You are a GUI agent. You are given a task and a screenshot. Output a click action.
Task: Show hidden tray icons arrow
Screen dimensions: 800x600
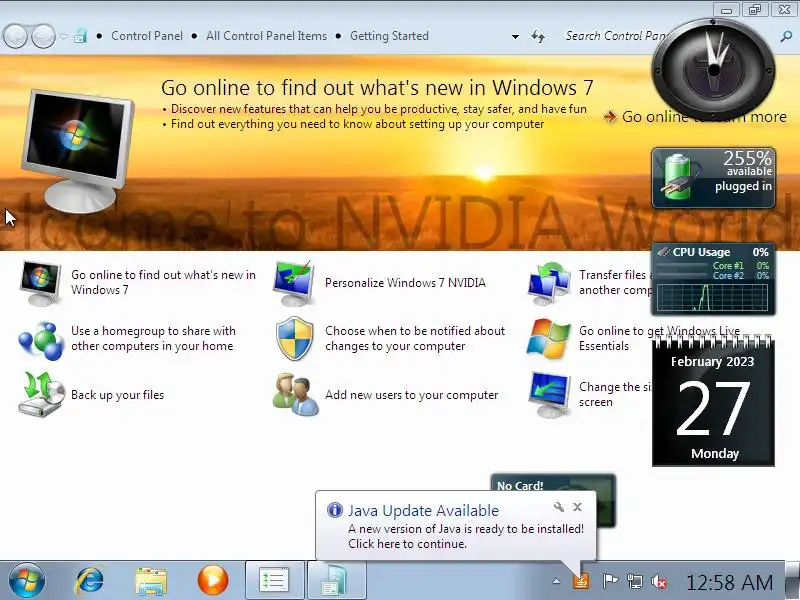(556, 581)
